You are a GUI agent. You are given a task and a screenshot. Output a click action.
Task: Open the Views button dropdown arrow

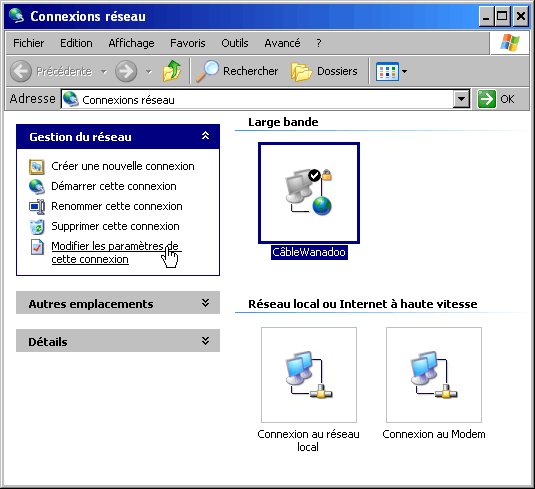pos(404,71)
